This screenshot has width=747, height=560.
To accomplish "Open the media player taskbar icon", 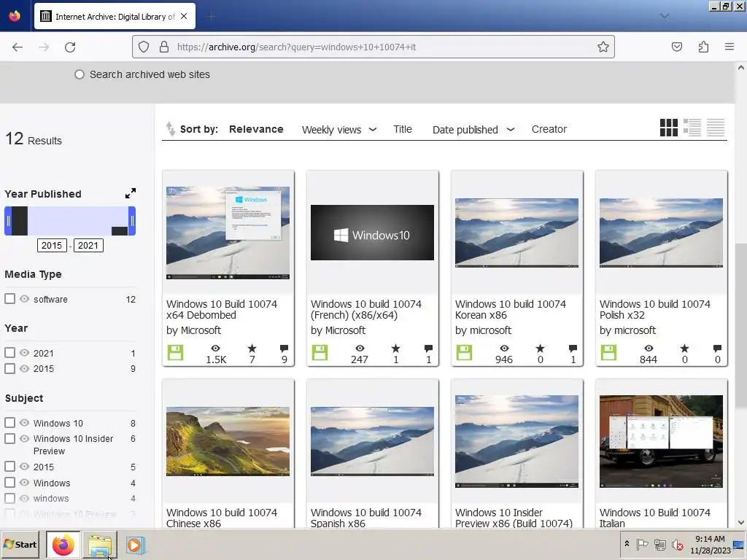I will pyautogui.click(x=135, y=545).
